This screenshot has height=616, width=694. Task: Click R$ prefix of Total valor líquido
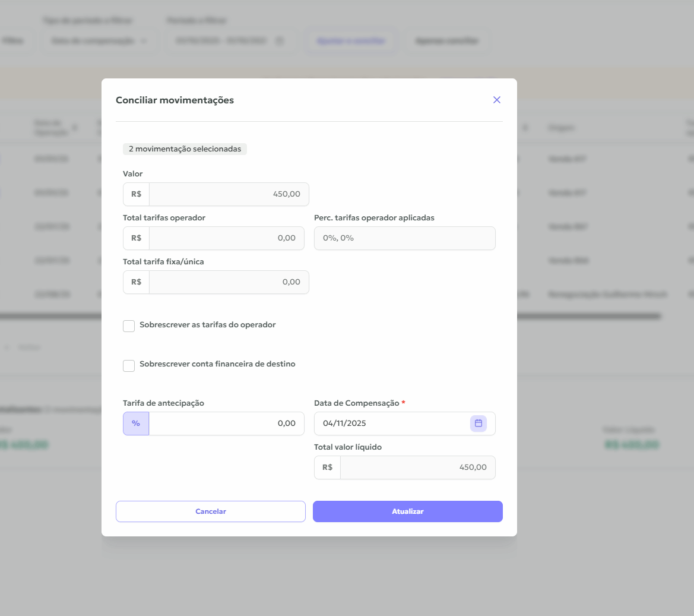point(328,467)
